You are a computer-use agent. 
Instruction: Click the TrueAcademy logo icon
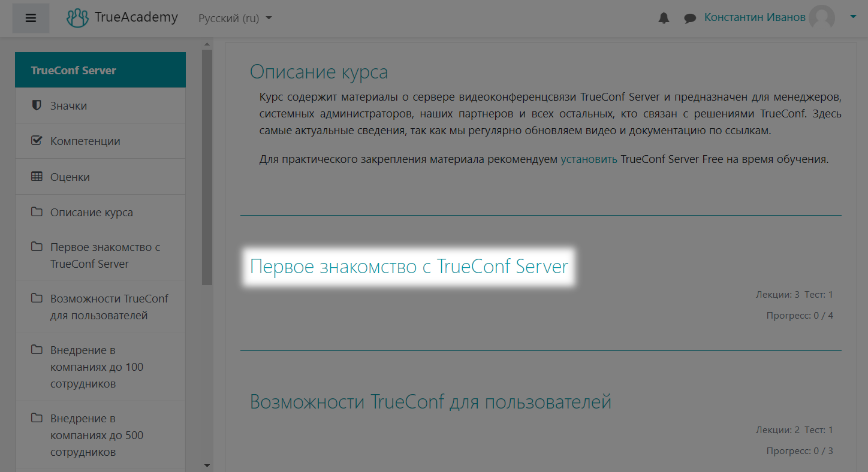click(77, 18)
